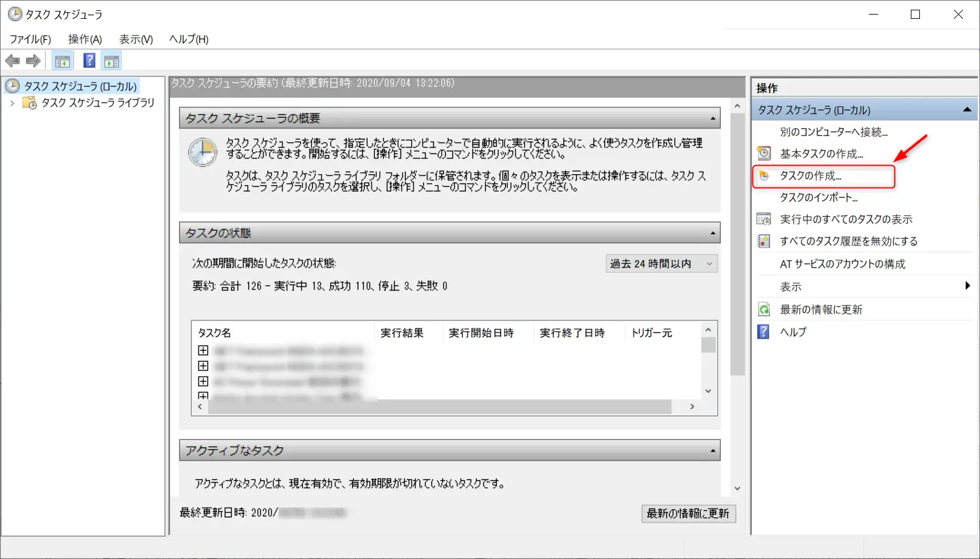Screen dimensions: 980x559
Task: Click the task list horizontal scroll right arrow
Action: point(692,407)
